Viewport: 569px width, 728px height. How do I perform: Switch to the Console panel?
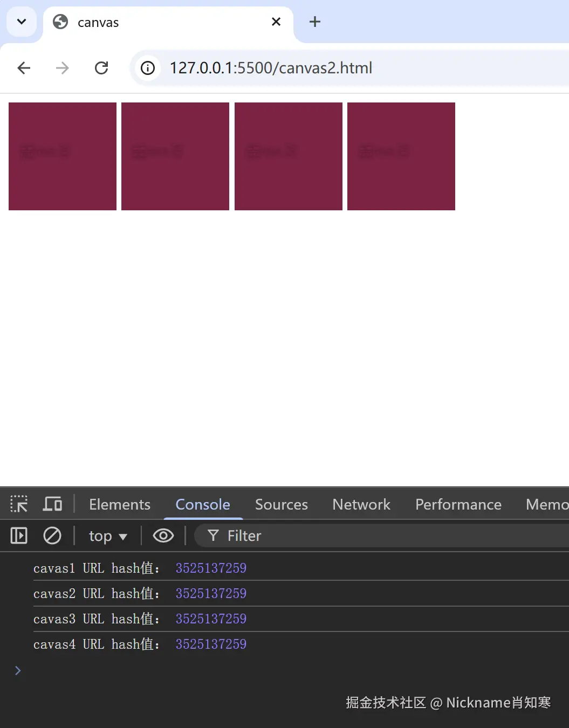pos(203,504)
